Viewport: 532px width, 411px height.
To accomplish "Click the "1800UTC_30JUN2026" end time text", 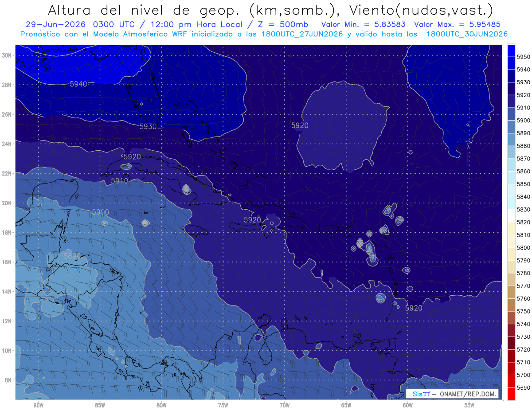I will click(467, 34).
